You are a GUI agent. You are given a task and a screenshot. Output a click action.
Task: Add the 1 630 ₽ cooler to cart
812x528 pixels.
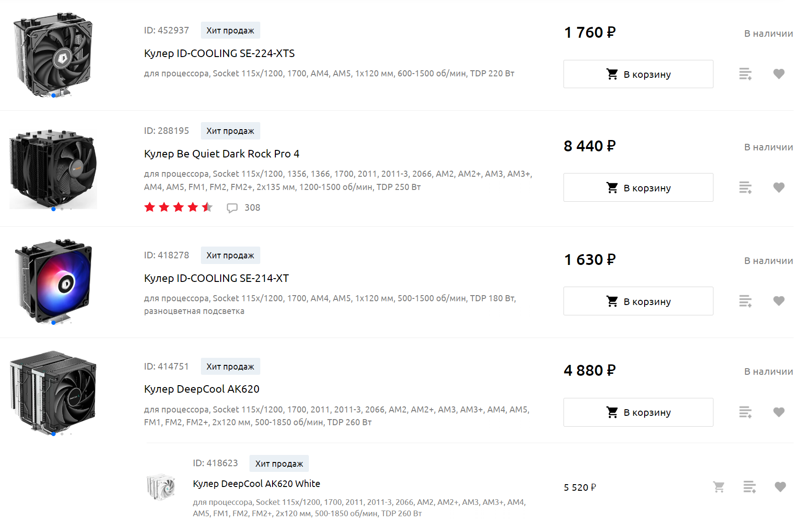coord(638,301)
